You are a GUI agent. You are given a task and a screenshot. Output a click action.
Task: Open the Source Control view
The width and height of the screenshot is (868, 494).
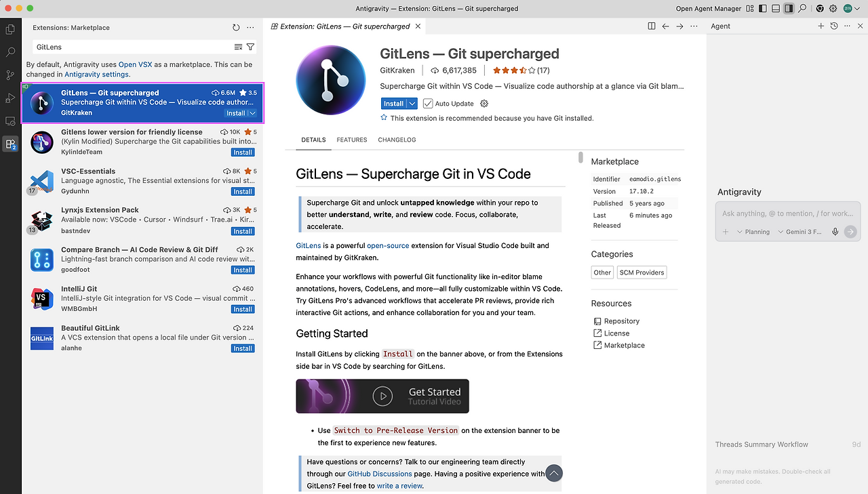[10, 75]
